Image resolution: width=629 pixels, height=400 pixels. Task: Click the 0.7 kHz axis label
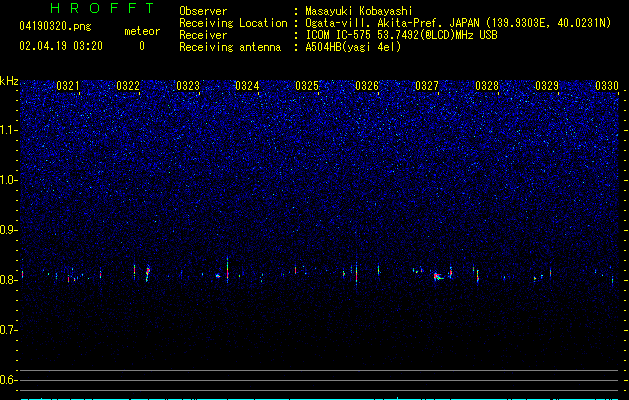pos(8,330)
